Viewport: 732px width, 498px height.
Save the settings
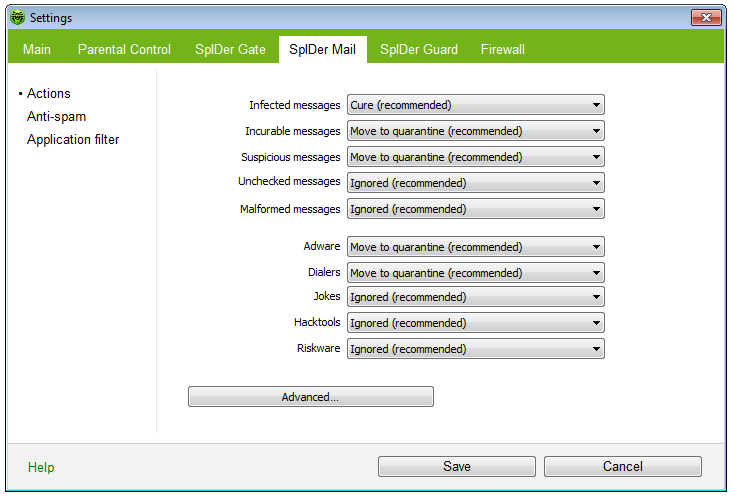(x=456, y=467)
